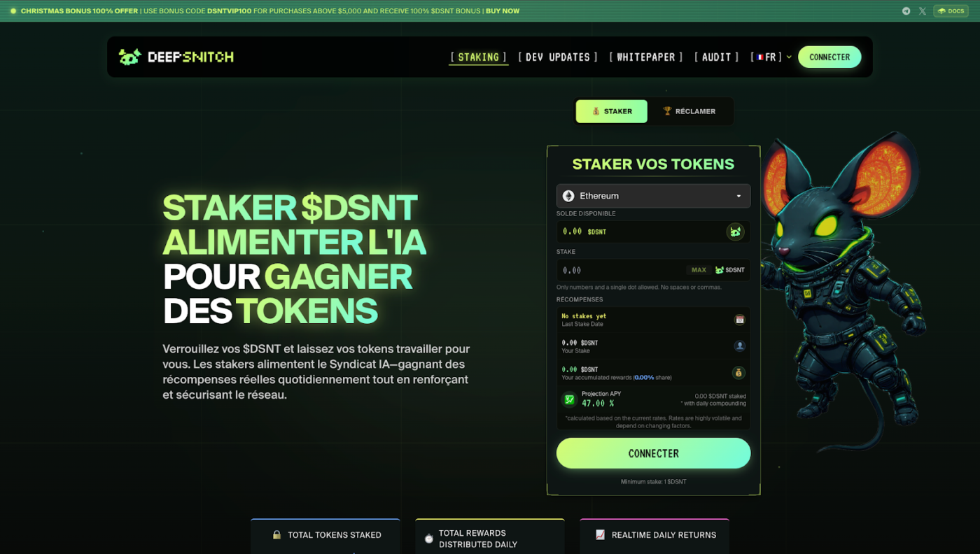
Task: Open the Telegram icon in top banner
Action: pyautogui.click(x=906, y=11)
